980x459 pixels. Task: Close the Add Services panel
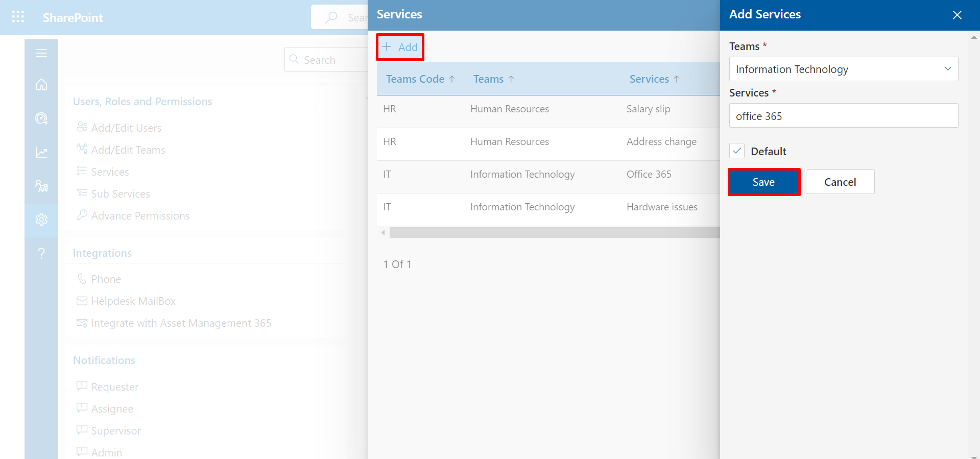[x=957, y=15]
